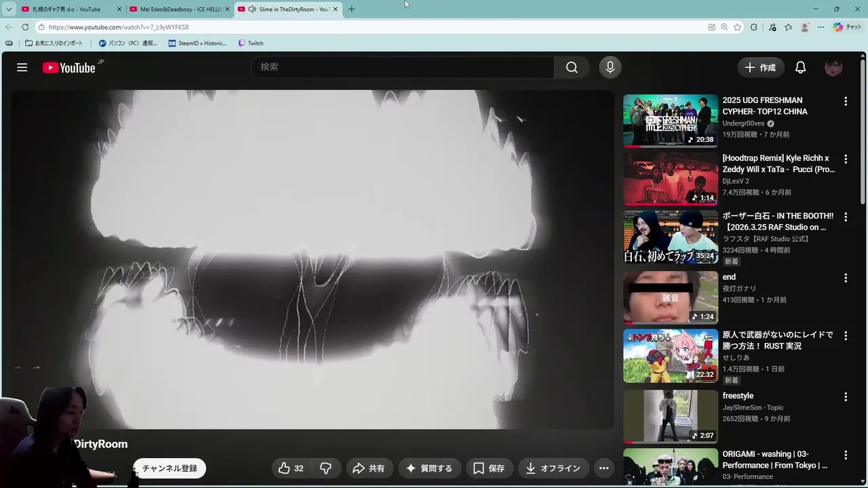
Task: Open the Copilot チャット button
Action: point(848,27)
